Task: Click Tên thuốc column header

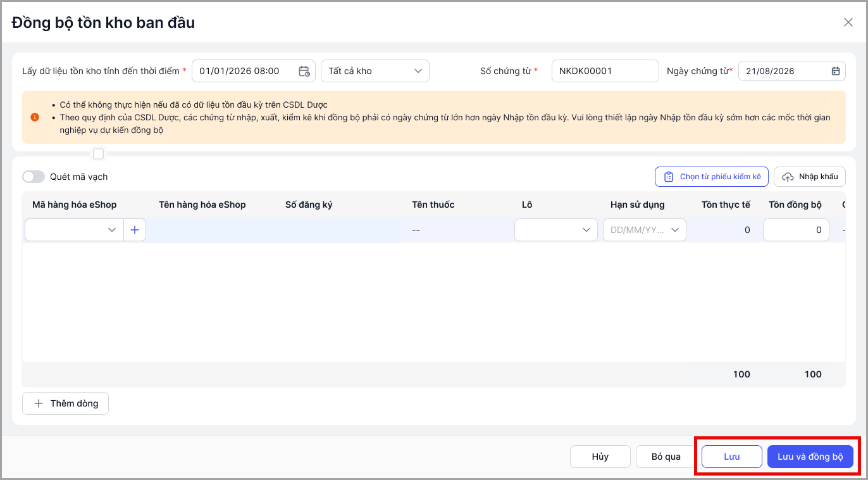Action: (433, 205)
